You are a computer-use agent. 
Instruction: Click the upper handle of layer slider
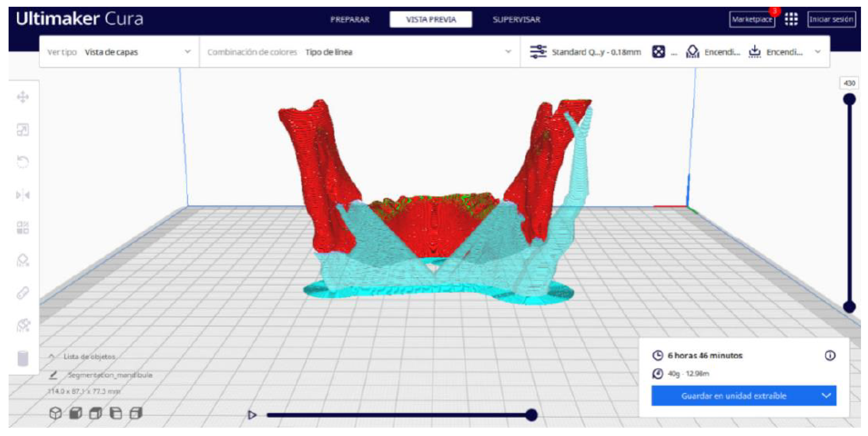pos(849,99)
